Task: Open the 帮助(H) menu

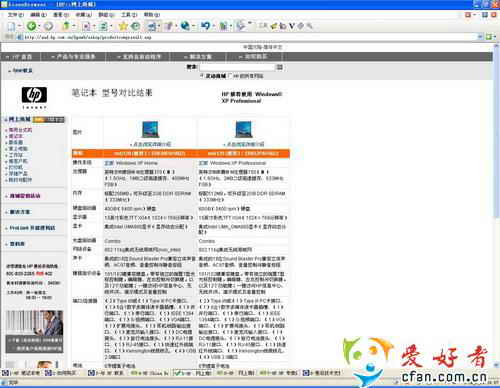Action: coord(152,15)
